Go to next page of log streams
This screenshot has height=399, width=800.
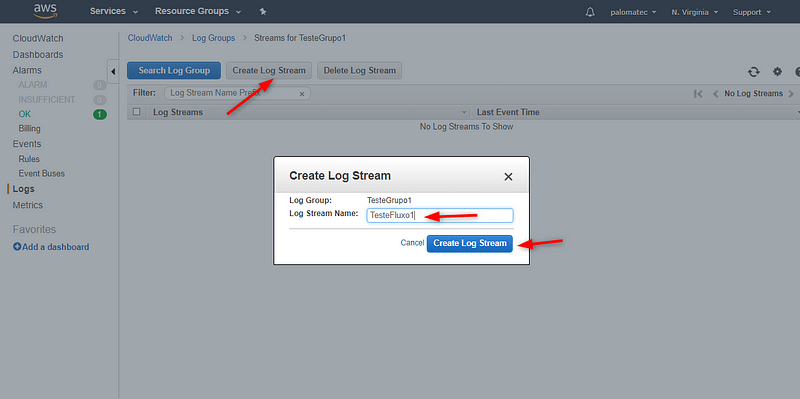click(x=791, y=94)
